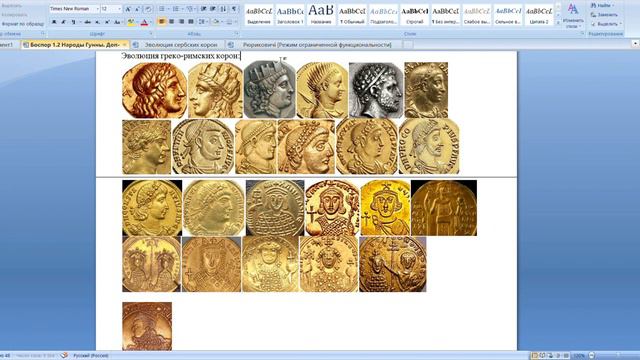The width and height of the screenshot is (640, 360).
Task: Place cursor after Эволюция греко-римских корон heading
Action: (241, 56)
